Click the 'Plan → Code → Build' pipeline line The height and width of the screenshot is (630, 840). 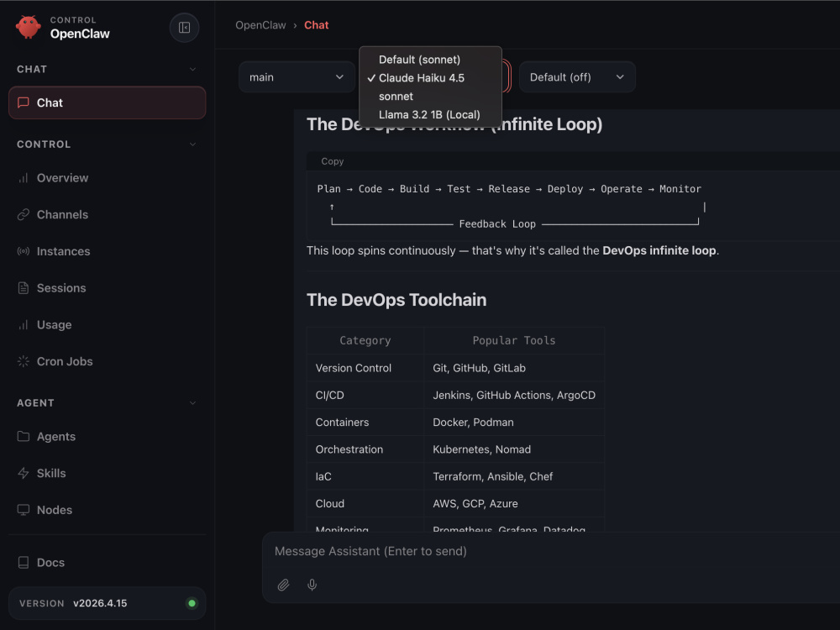tap(509, 188)
